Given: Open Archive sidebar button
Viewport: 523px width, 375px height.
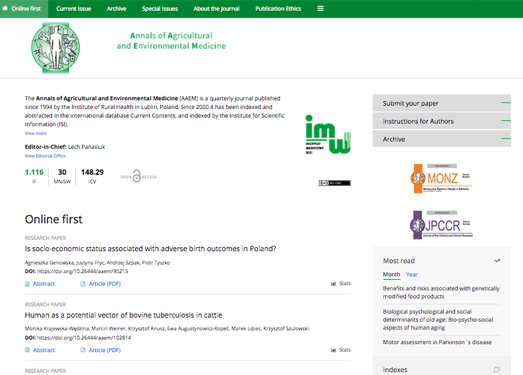Looking at the screenshot, I should [x=442, y=139].
